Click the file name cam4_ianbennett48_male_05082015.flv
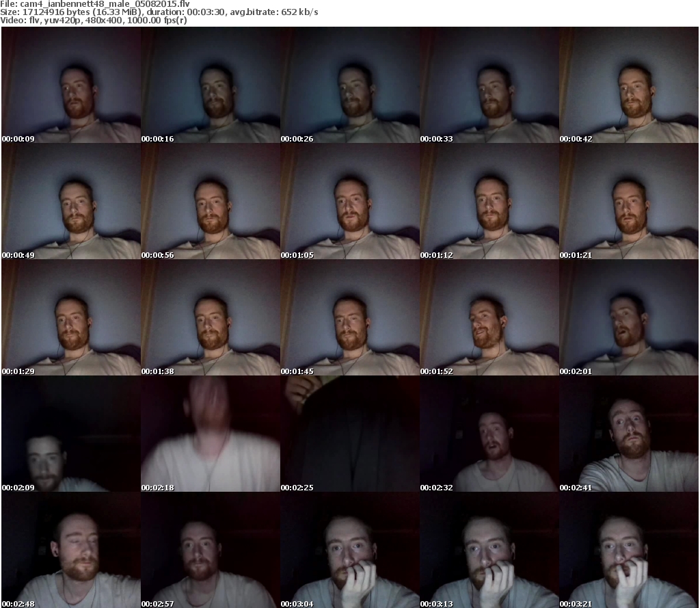 coord(105,4)
